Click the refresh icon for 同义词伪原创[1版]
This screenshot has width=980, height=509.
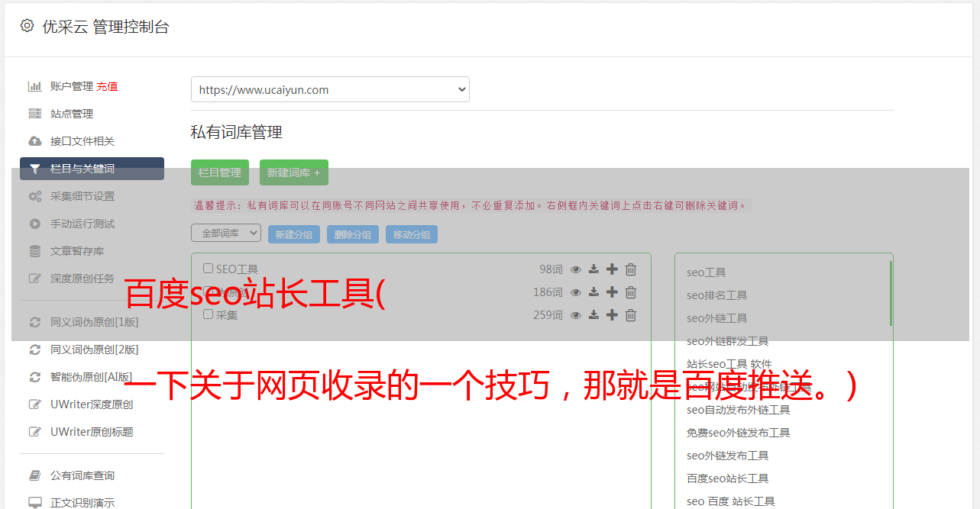tap(35, 322)
